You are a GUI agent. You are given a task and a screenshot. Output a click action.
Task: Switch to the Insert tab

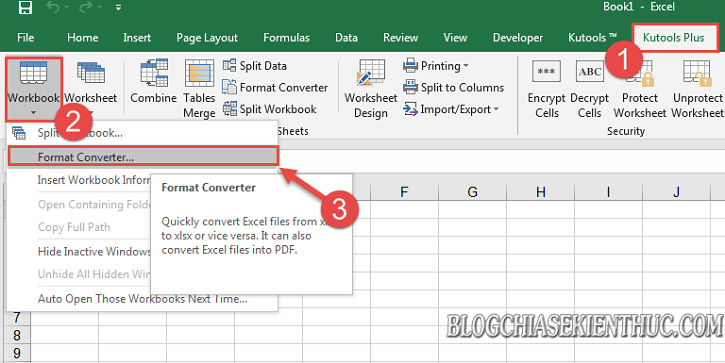[137, 37]
